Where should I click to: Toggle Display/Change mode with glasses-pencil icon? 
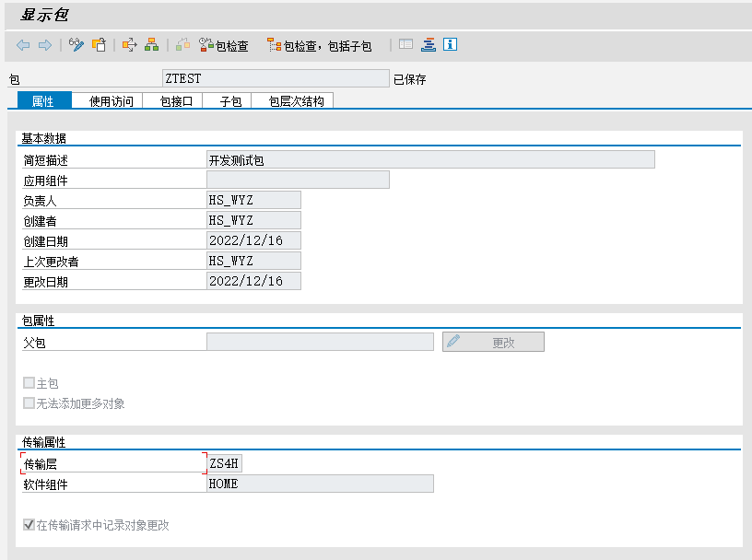pyautogui.click(x=76, y=45)
